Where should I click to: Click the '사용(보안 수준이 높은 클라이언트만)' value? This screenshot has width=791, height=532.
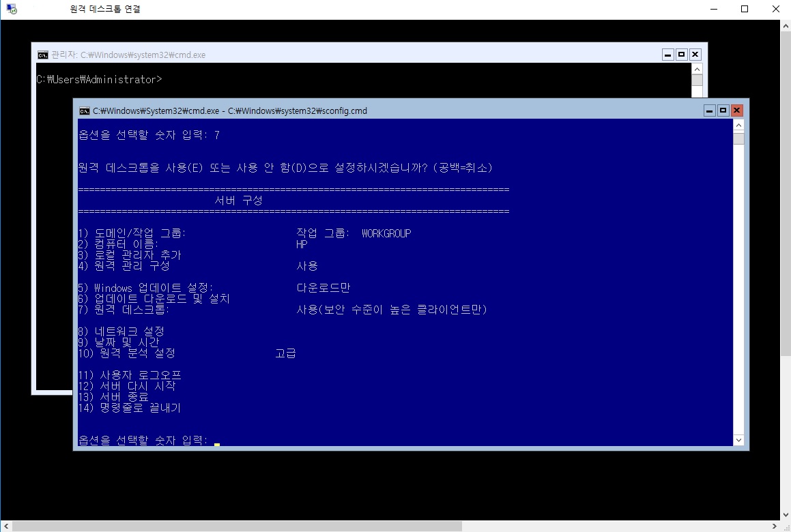point(392,310)
